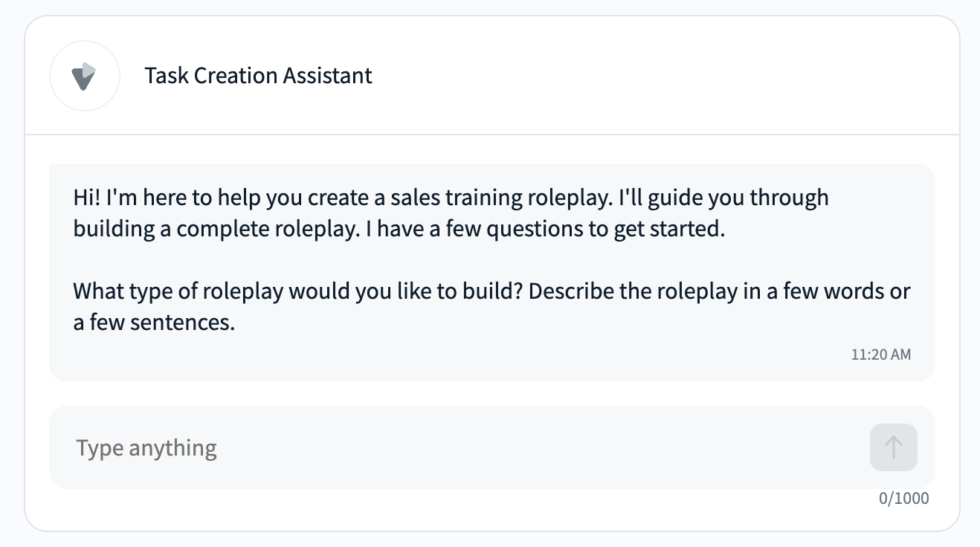Click the 0/1000 character counter

point(903,498)
